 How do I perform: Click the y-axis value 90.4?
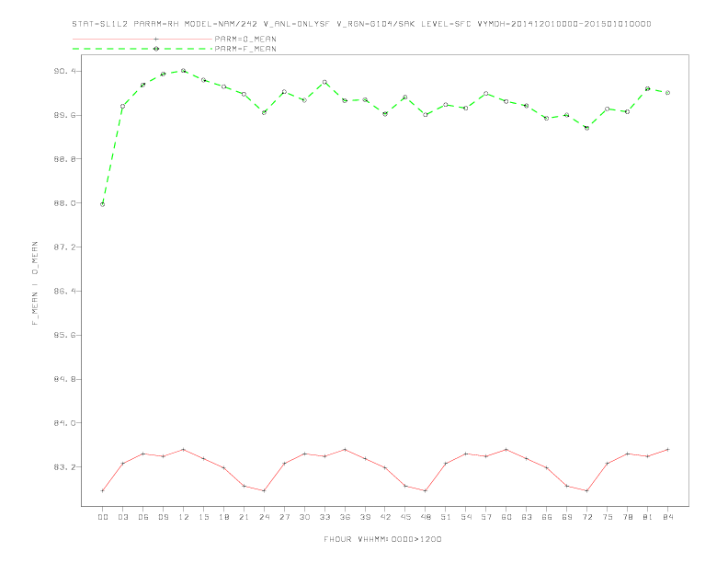tap(64, 71)
